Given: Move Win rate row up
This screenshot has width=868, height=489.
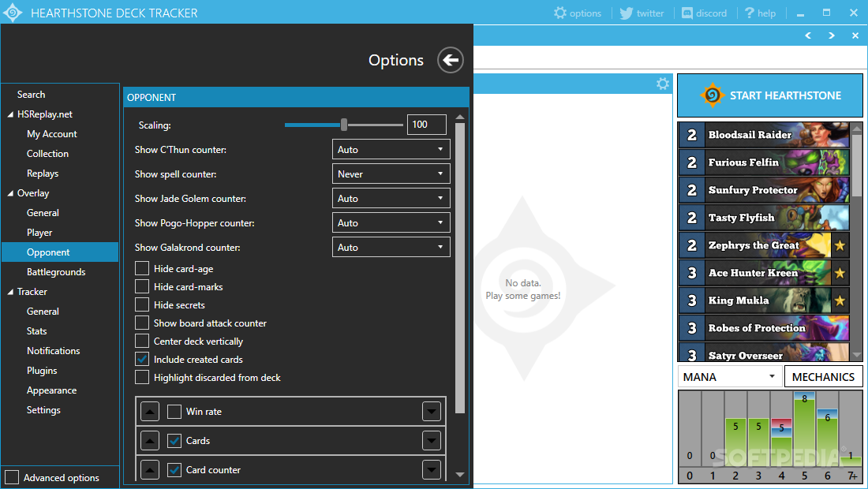Looking at the screenshot, I should point(150,412).
